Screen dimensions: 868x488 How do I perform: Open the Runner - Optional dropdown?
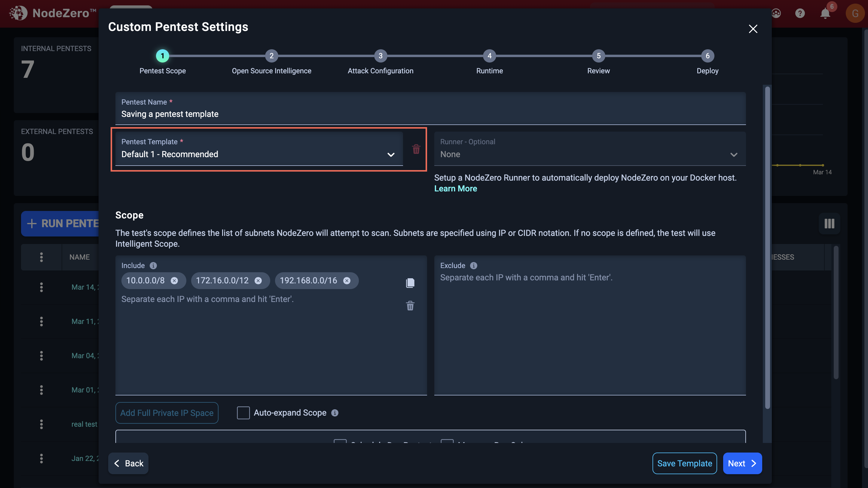(x=590, y=148)
